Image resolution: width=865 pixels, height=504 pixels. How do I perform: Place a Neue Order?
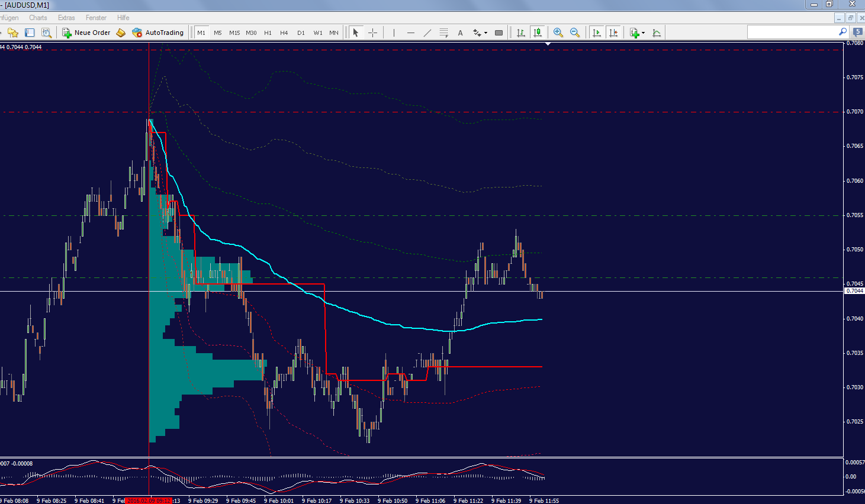click(86, 33)
